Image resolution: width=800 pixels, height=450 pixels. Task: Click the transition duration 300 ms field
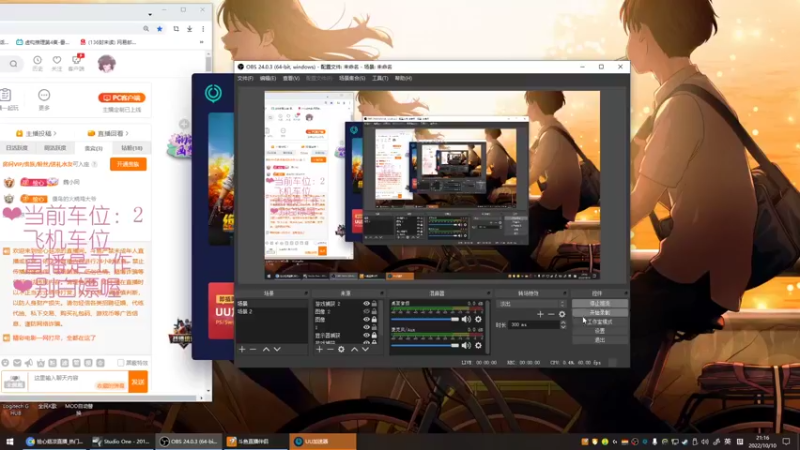click(534, 325)
